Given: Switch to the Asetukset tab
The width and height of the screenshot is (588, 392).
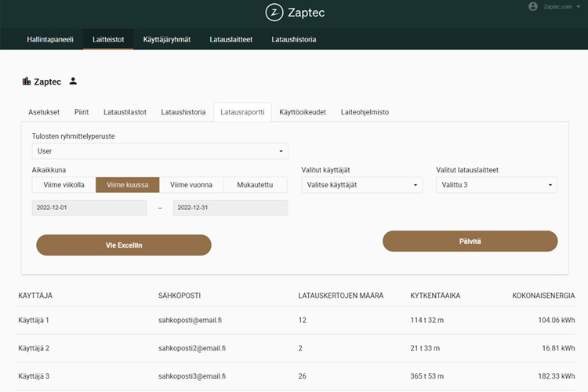Looking at the screenshot, I should click(44, 112).
